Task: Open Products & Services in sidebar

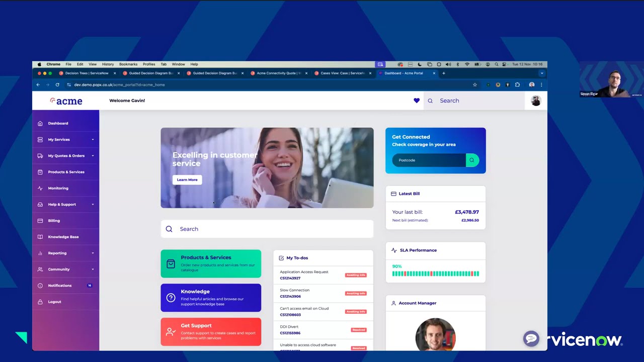Action: point(65,172)
